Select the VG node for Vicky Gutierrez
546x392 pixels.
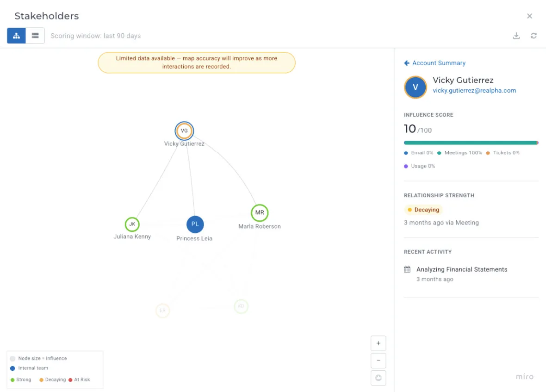[x=184, y=131]
